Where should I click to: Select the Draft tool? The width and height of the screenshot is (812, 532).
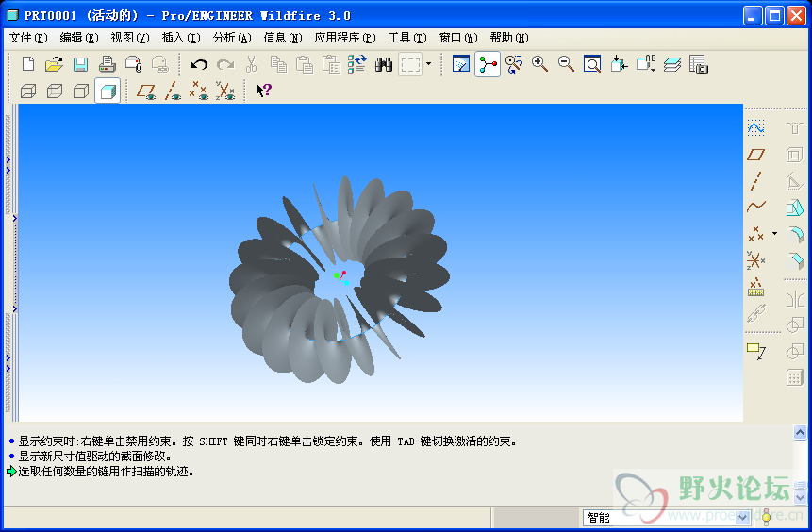click(794, 208)
